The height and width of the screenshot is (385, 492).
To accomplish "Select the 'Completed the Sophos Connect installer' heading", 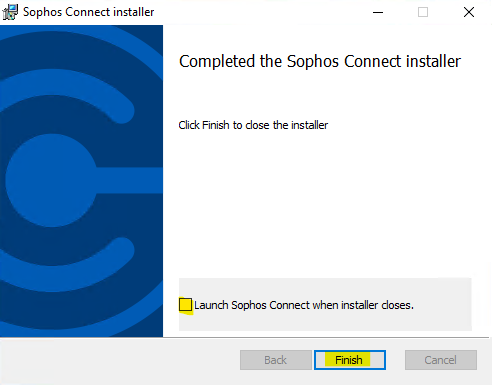I will (320, 61).
